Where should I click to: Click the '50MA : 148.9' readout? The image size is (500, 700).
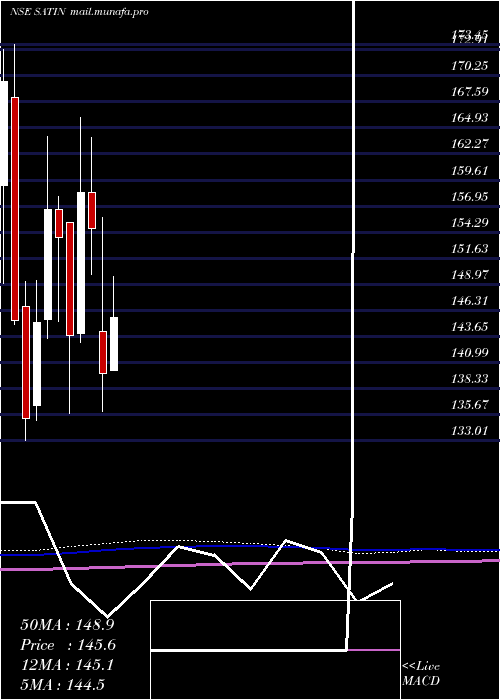point(68,625)
